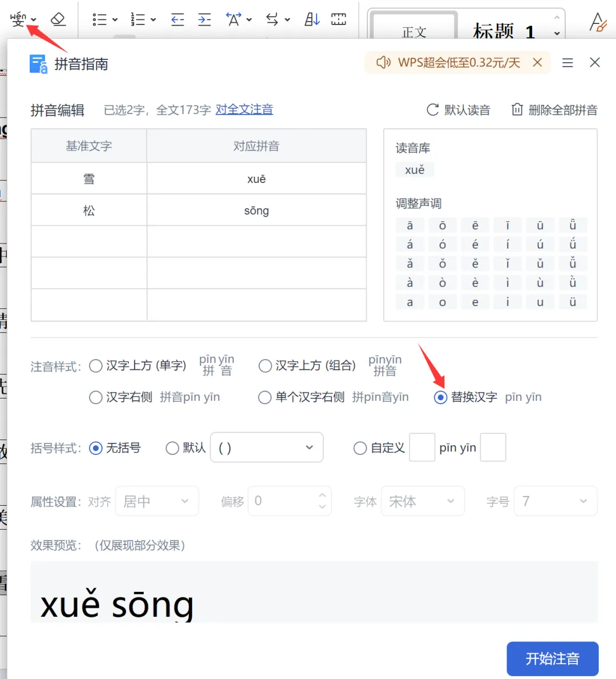Select the 标题 1 heading style
616x679 pixels.
point(504,30)
